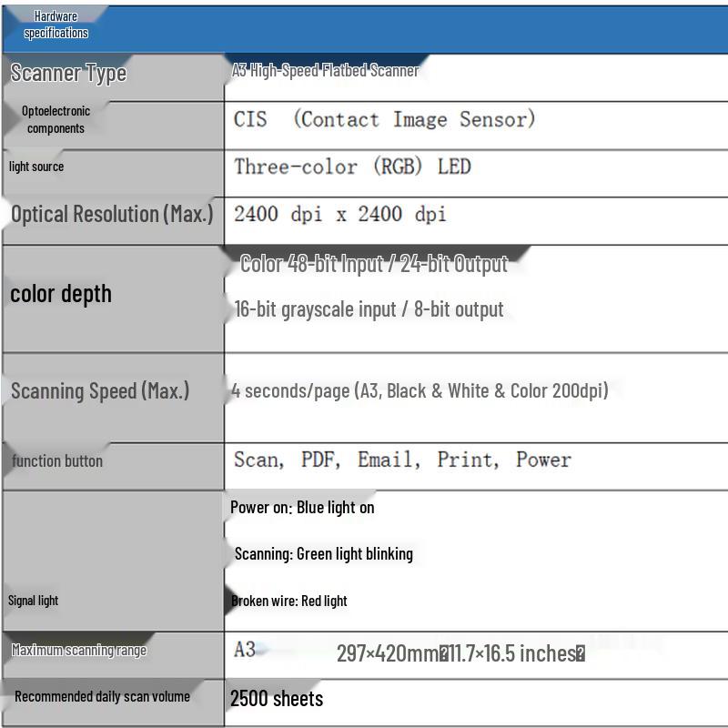
Task: Select the 'Signal light' label
Action: [x=33, y=601]
